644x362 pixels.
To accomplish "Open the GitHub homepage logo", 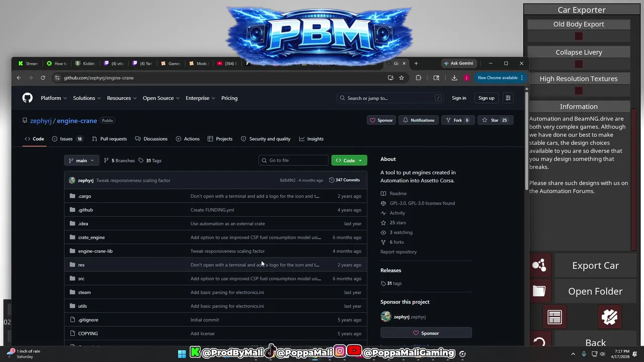I will [27, 98].
